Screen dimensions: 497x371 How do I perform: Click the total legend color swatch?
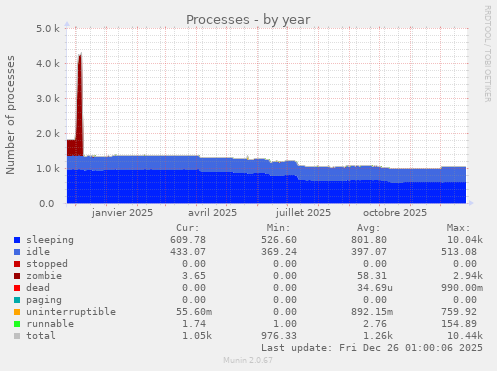pyautogui.click(x=17, y=336)
